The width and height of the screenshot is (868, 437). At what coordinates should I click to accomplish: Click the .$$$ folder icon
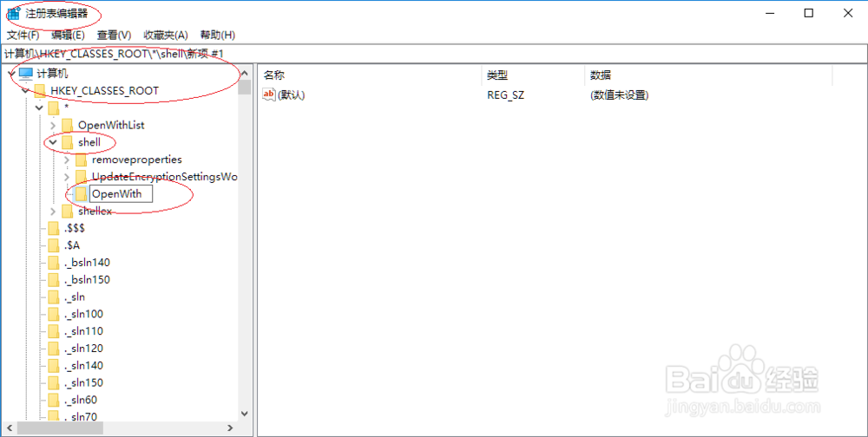[x=54, y=228]
